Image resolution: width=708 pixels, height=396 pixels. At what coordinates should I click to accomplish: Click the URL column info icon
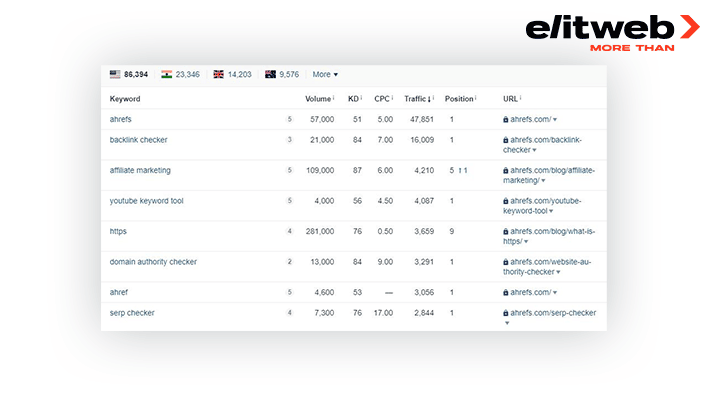tap(520, 98)
